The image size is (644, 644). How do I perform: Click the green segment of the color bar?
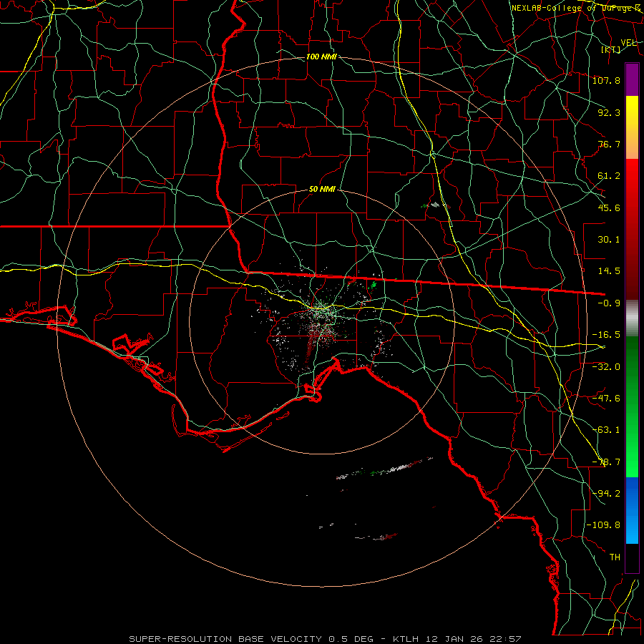point(632,406)
